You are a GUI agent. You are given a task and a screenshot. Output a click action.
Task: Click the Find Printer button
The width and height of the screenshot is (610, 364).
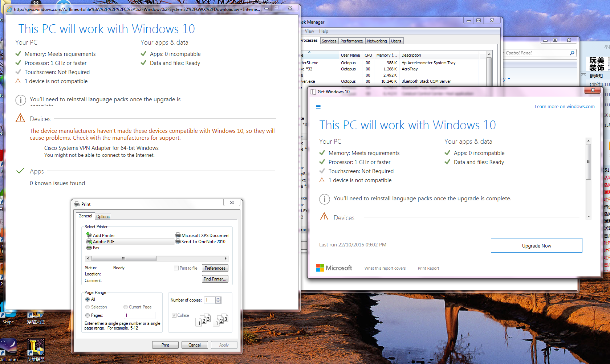(215, 279)
